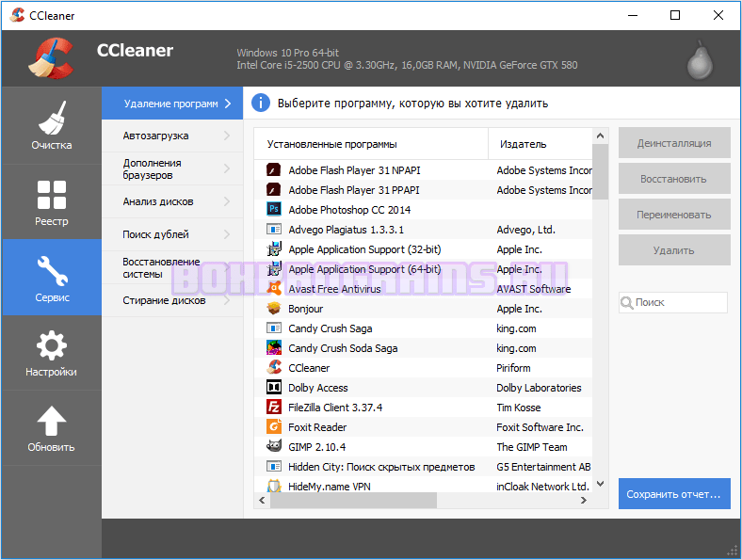Viewport: 742px width, 560px height.
Task: Select Adobe Photoshop CC 2014 row
Action: click(x=423, y=210)
